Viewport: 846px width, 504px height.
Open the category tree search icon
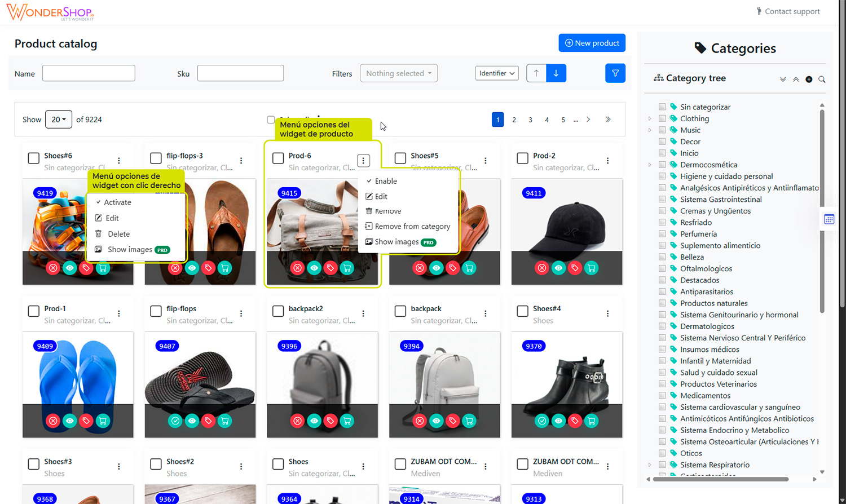coord(822,79)
